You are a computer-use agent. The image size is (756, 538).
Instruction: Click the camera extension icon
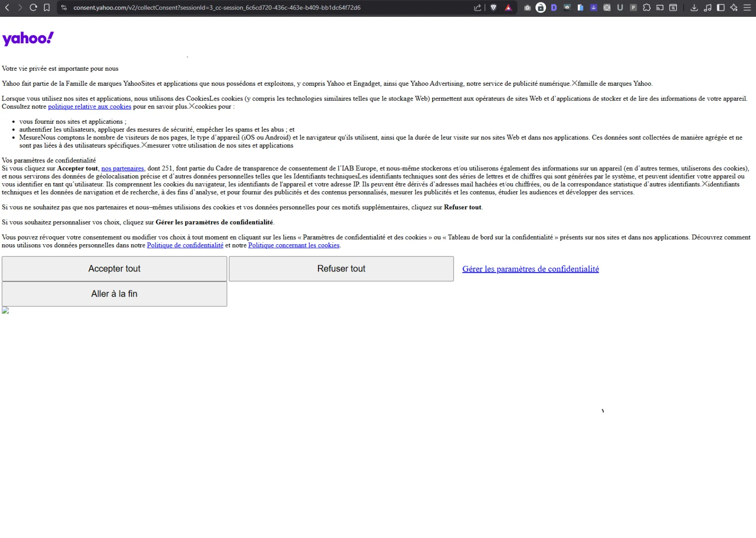tap(528, 8)
